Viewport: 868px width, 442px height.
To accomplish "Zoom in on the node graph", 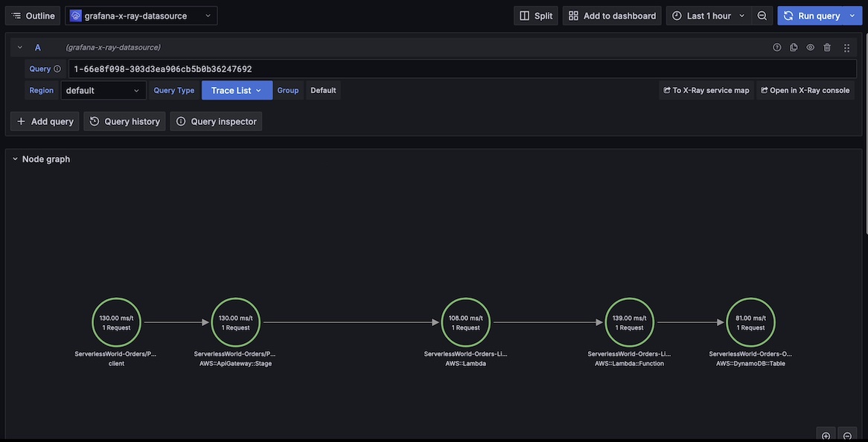I will (x=826, y=436).
